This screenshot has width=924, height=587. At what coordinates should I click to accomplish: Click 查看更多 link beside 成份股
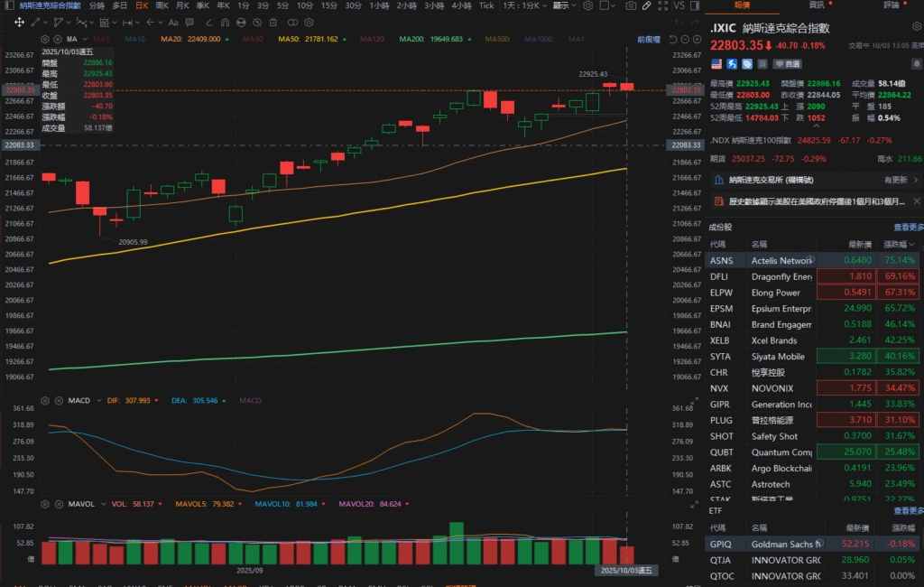click(x=907, y=228)
